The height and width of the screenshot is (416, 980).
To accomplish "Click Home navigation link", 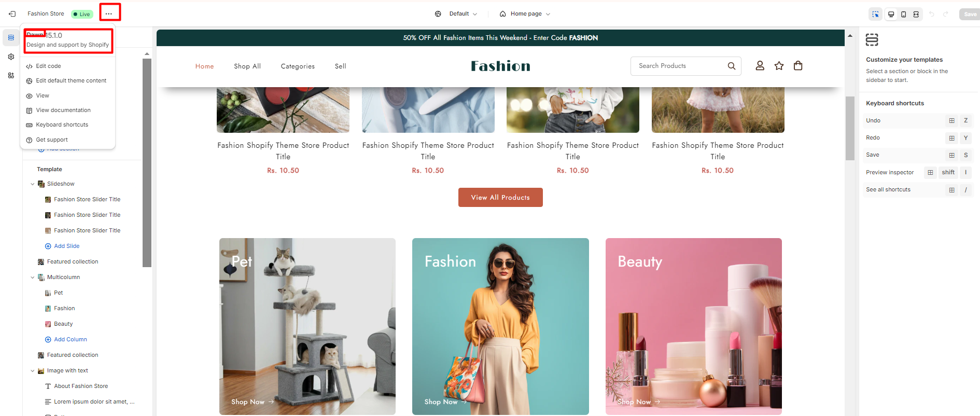I will 204,66.
